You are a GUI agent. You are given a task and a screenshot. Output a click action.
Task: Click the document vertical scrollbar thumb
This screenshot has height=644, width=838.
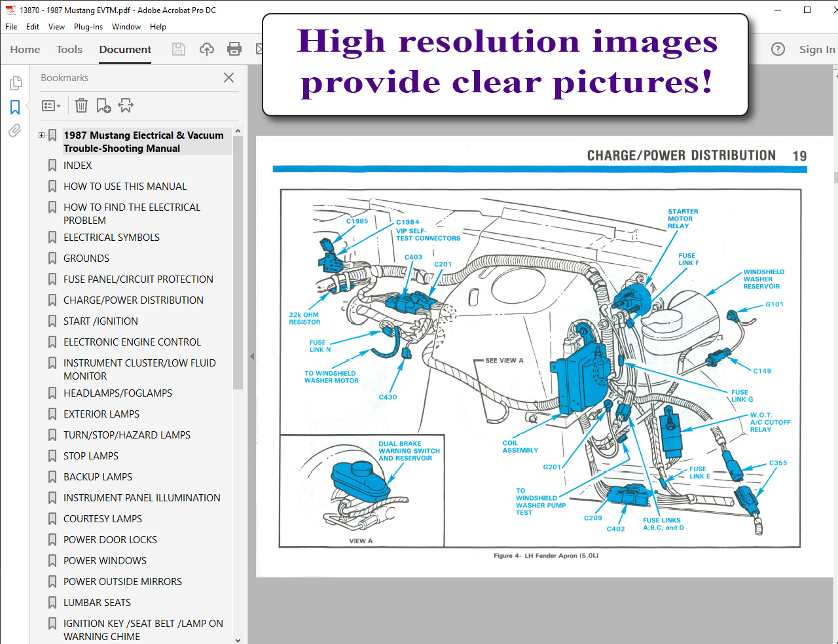tap(835, 177)
